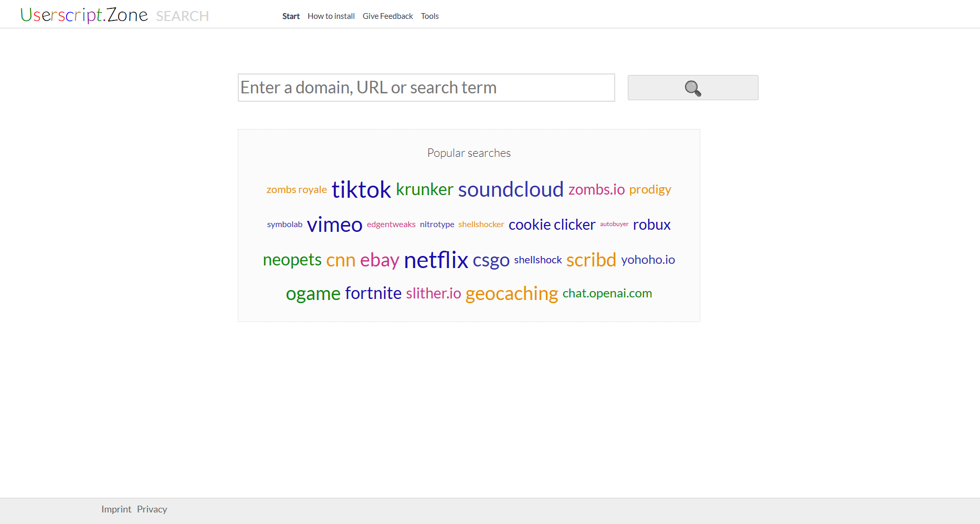Select the zombs royale tag

pos(297,189)
